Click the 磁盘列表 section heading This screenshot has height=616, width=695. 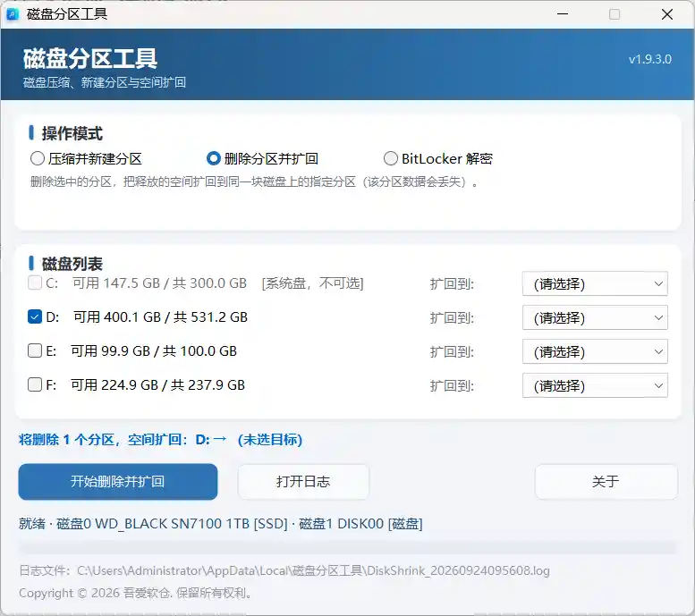point(72,264)
